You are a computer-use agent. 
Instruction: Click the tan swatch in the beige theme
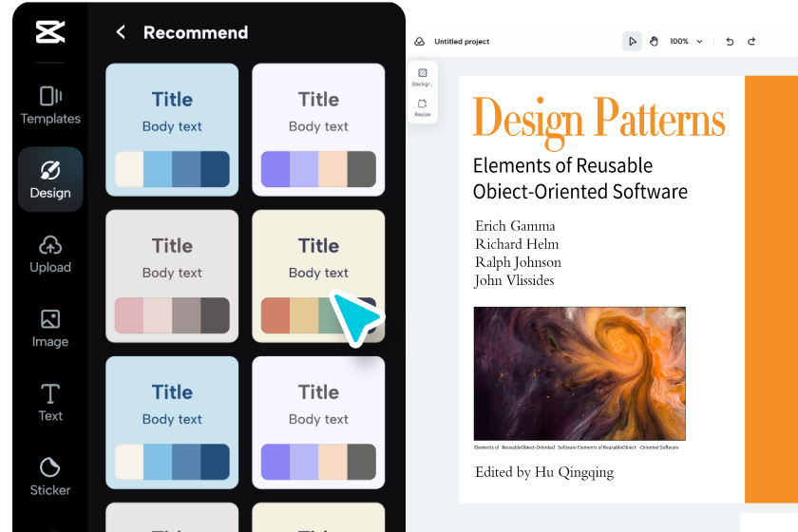[x=304, y=315]
